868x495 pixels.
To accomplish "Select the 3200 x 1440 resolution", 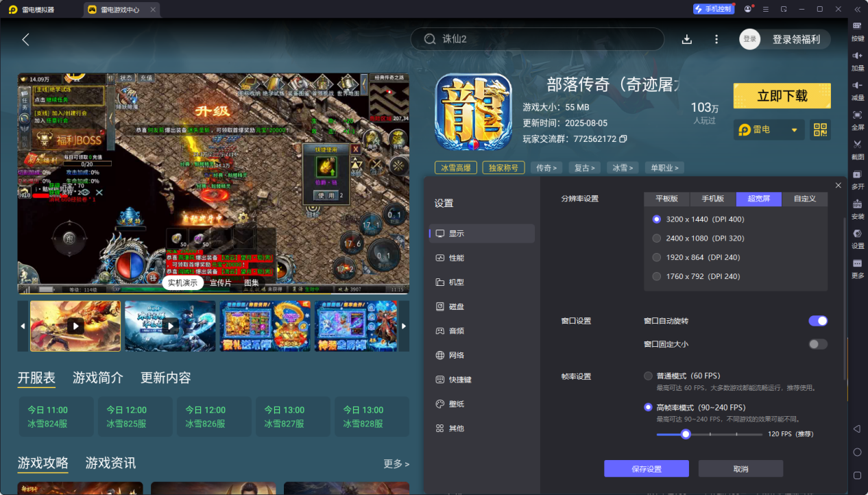I will pos(657,219).
